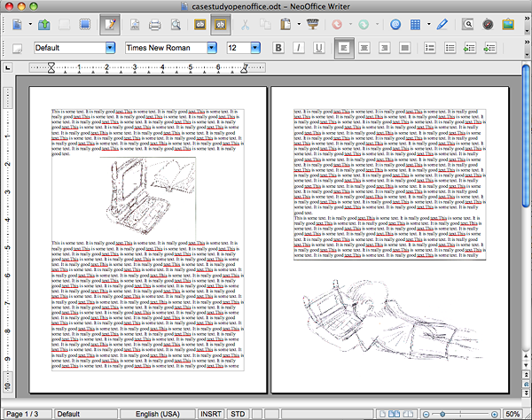Click the STD selection mode field
The image size is (532, 420).
[x=238, y=414]
